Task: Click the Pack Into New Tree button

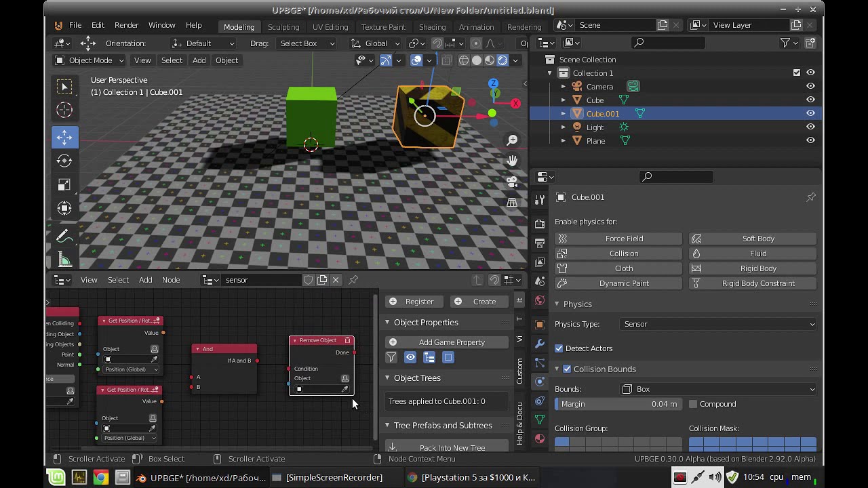Action: pos(447,447)
